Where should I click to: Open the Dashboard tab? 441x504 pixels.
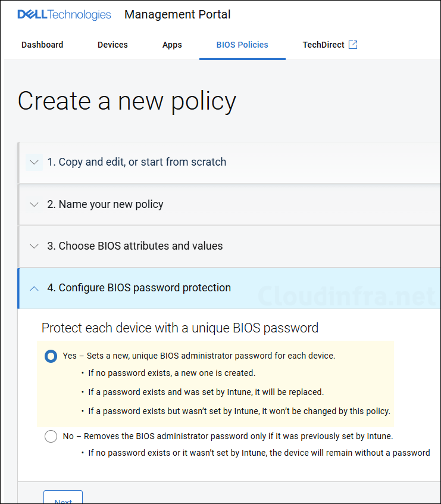[x=42, y=45]
